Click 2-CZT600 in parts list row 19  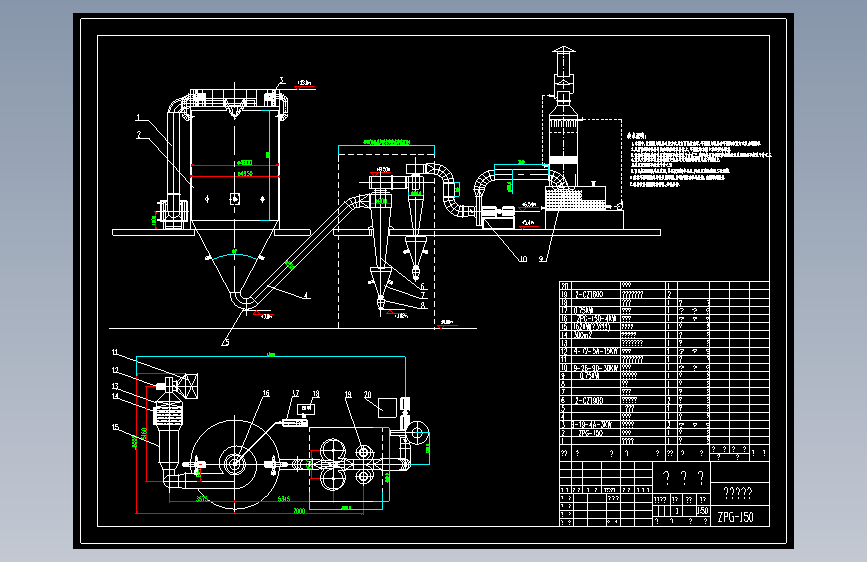589,295
